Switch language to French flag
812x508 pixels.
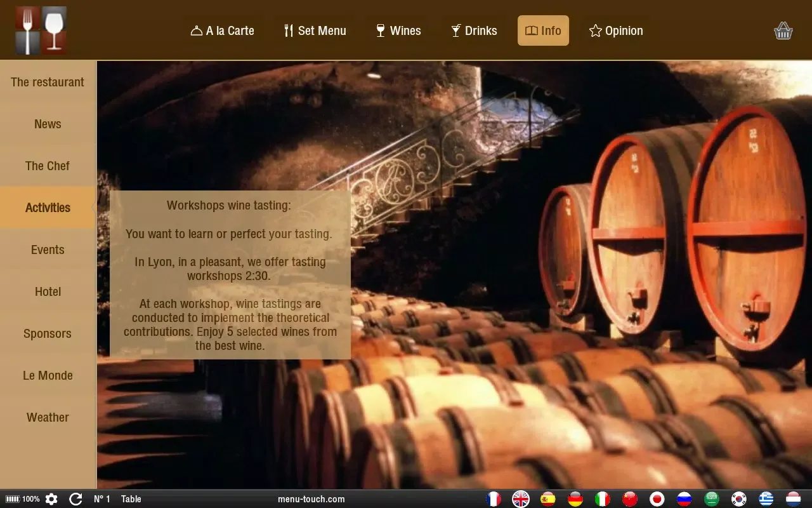point(494,499)
